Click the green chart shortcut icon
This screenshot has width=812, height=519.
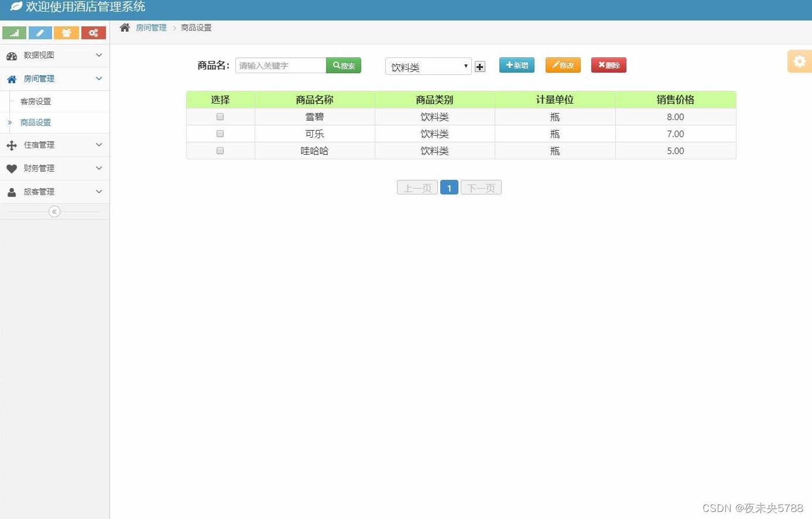(x=14, y=33)
